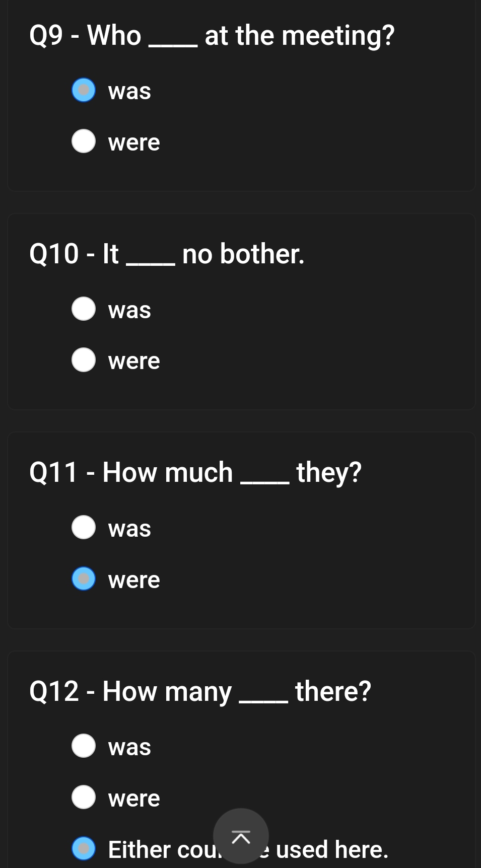This screenshot has height=868, width=481.
Task: Click the 'was' label under Q12
Action: tap(129, 747)
